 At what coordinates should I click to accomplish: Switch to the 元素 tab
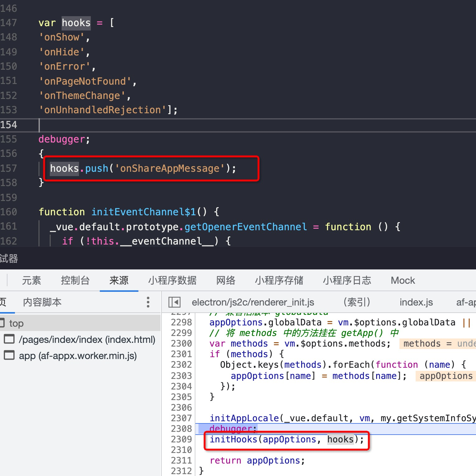click(x=31, y=280)
